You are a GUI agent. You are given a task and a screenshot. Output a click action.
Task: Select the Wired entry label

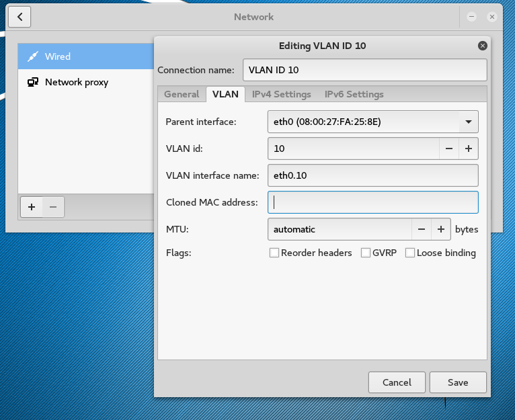(58, 56)
